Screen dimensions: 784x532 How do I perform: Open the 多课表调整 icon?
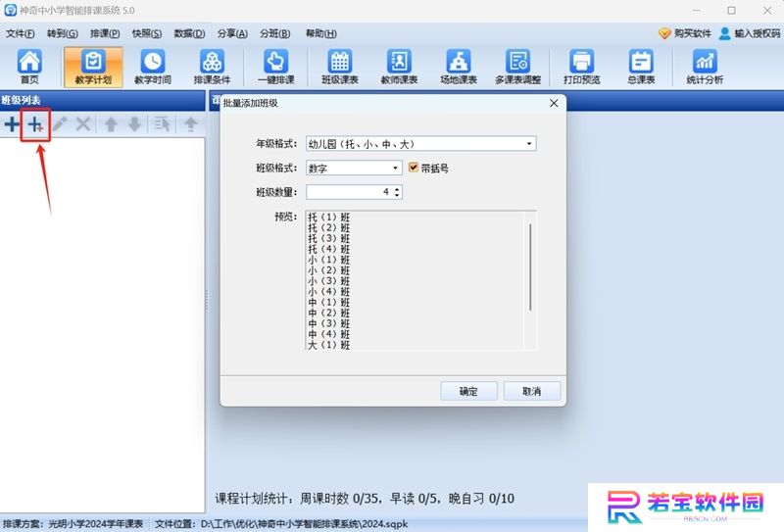pos(518,67)
